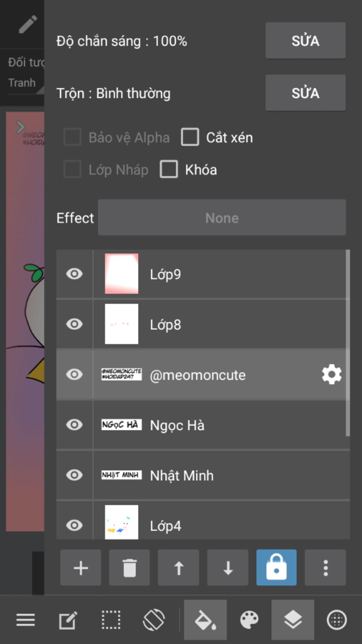Hide the Ngọc Hà layer

click(x=74, y=425)
